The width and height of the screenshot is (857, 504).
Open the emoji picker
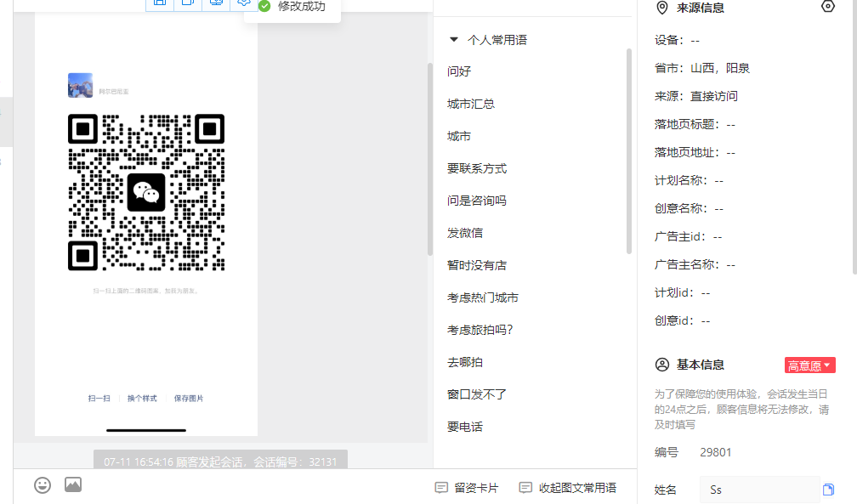click(x=43, y=484)
